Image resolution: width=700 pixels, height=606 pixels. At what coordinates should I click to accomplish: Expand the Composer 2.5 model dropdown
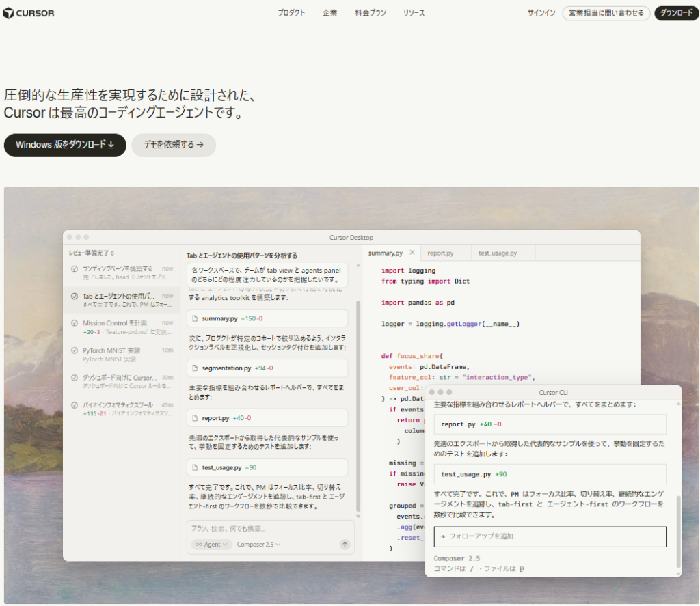click(258, 545)
